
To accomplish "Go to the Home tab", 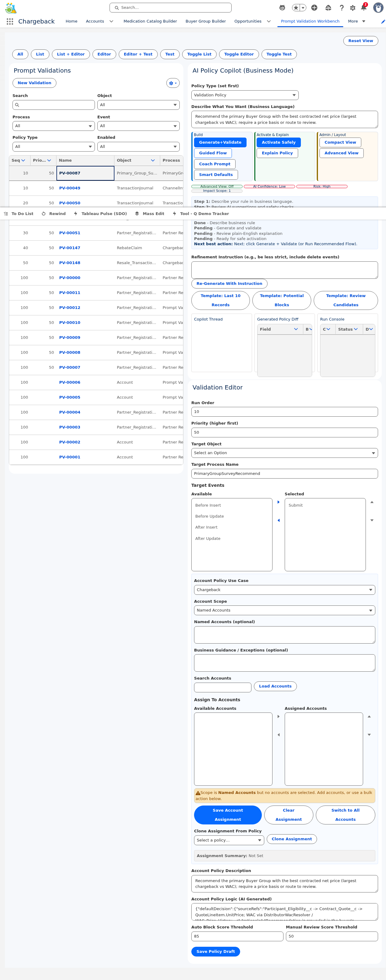I will pos(72,22).
